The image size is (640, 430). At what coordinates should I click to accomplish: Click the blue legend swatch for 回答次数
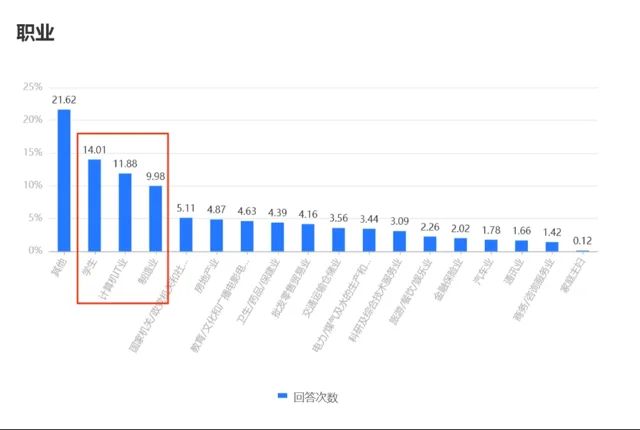(x=282, y=396)
